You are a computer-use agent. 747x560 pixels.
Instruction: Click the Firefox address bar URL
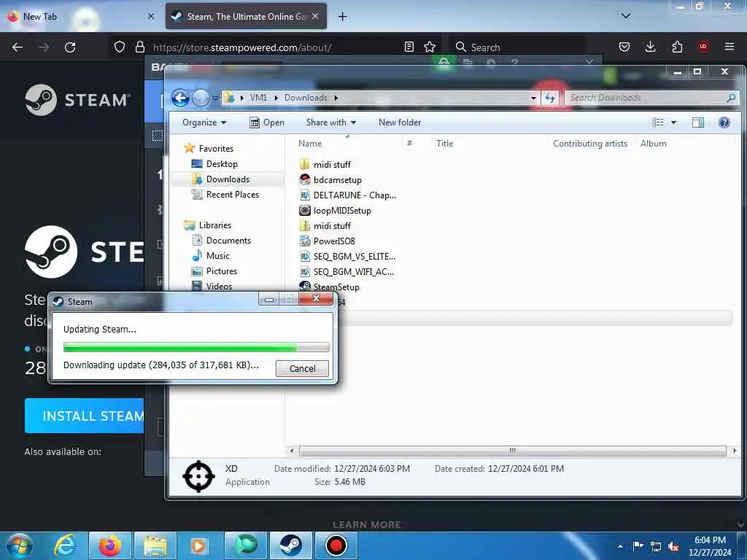tap(242, 47)
